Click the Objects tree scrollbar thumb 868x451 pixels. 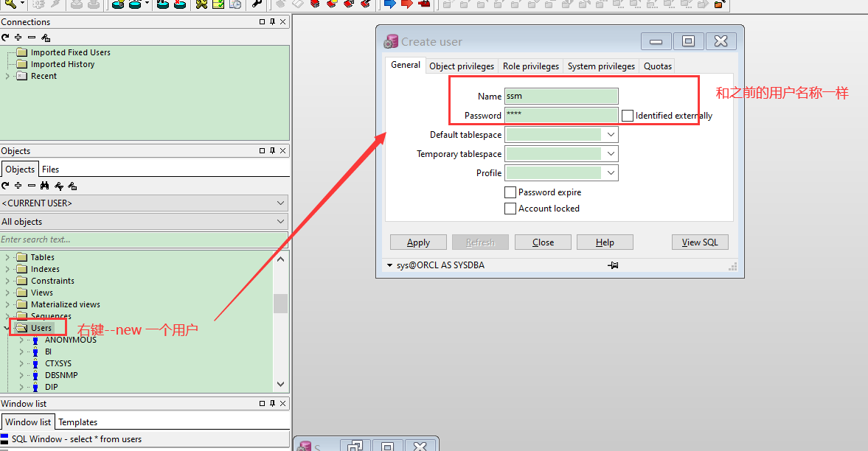[281, 304]
